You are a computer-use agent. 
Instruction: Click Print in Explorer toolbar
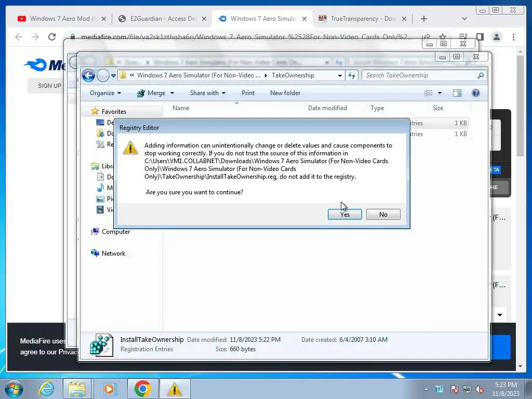point(248,93)
